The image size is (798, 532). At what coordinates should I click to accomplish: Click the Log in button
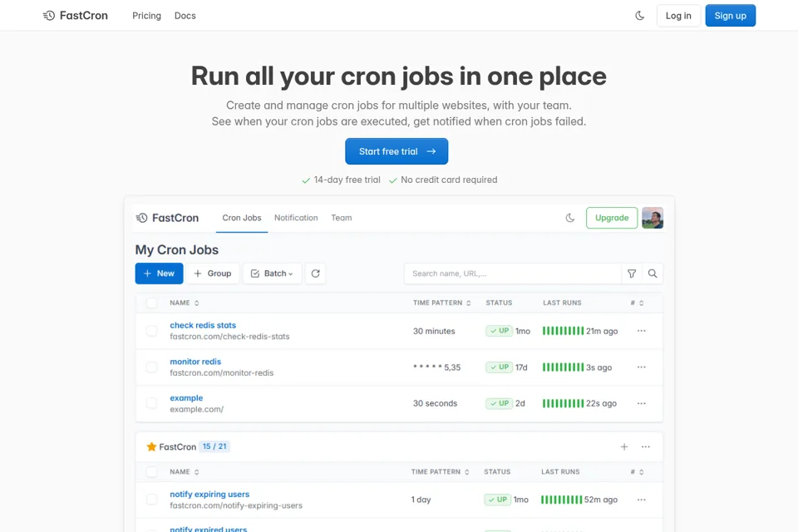click(678, 16)
